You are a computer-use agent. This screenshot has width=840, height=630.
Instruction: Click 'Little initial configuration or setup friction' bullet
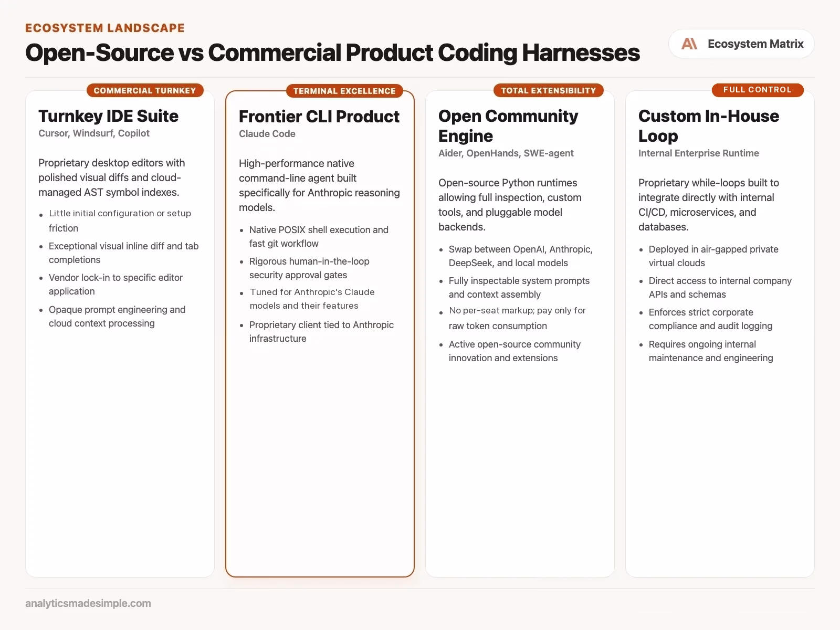[120, 220]
